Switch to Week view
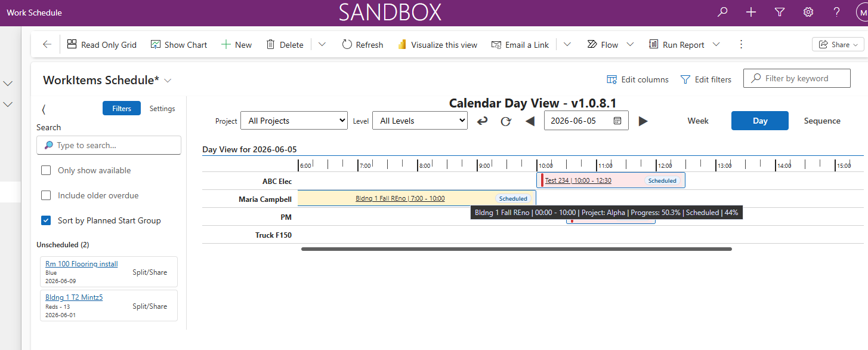 tap(698, 121)
